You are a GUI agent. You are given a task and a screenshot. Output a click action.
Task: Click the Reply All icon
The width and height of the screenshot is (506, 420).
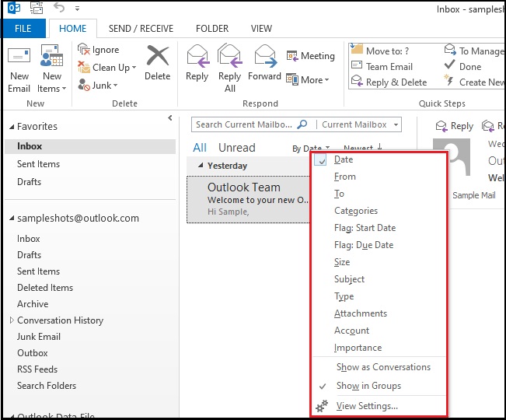tap(229, 57)
